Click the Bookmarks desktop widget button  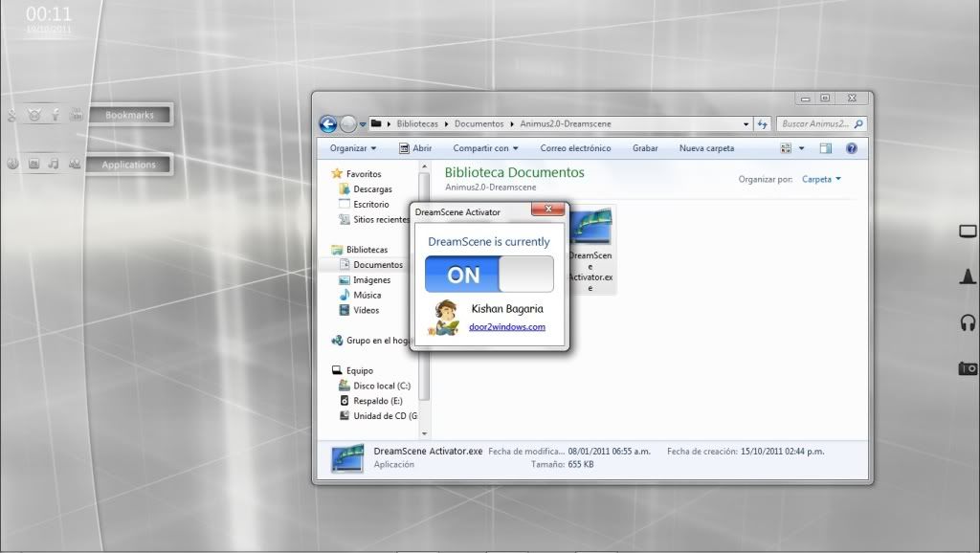click(x=129, y=115)
